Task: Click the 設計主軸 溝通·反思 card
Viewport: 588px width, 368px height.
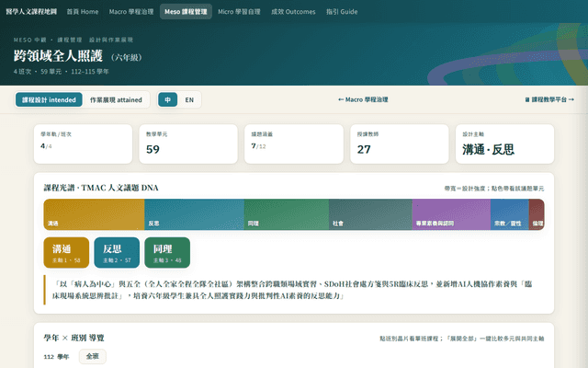Action: (x=504, y=144)
